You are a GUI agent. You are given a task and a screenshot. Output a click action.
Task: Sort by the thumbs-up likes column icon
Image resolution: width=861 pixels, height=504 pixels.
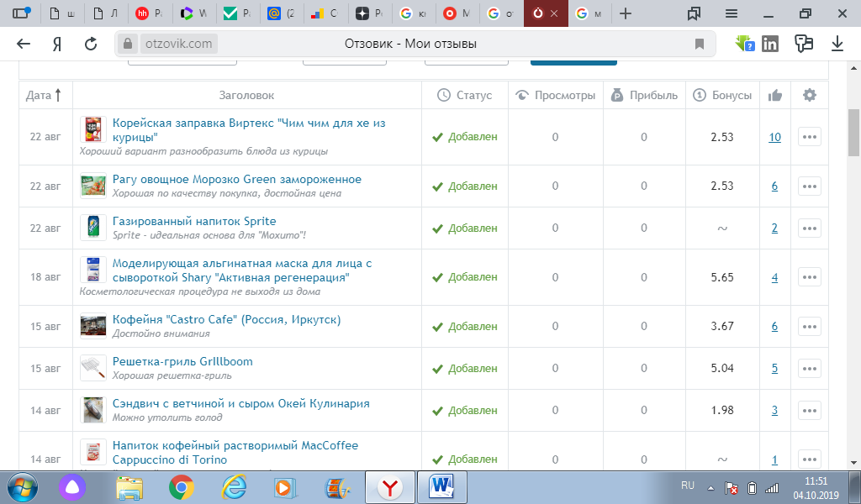tap(774, 96)
